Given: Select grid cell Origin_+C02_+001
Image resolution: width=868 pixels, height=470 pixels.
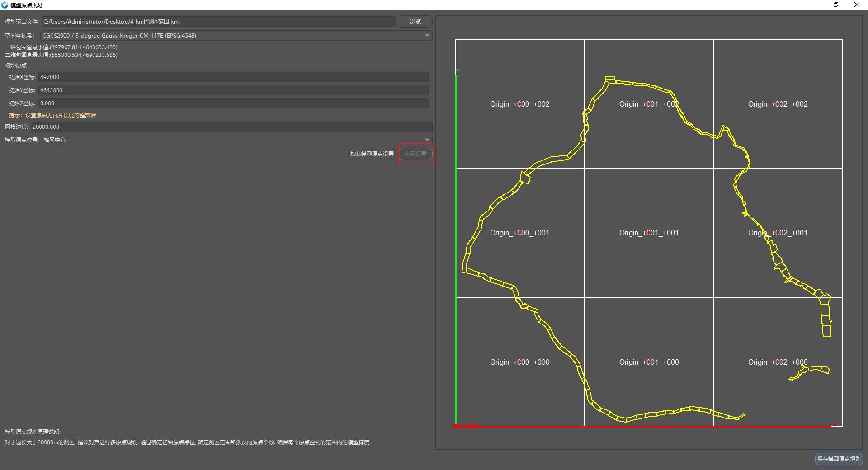Looking at the screenshot, I should pyautogui.click(x=778, y=233).
